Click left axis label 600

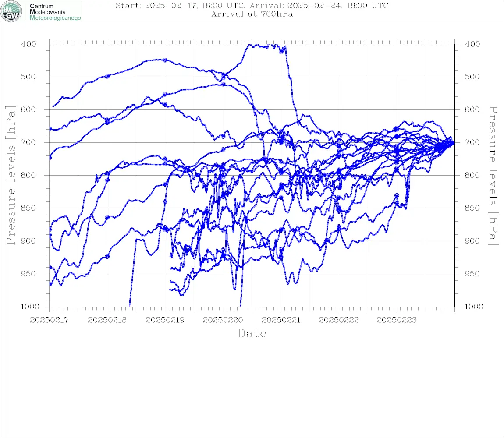28,109
